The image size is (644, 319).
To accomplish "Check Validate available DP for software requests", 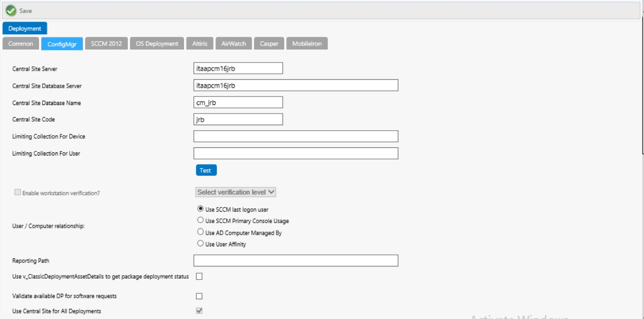I will click(199, 296).
